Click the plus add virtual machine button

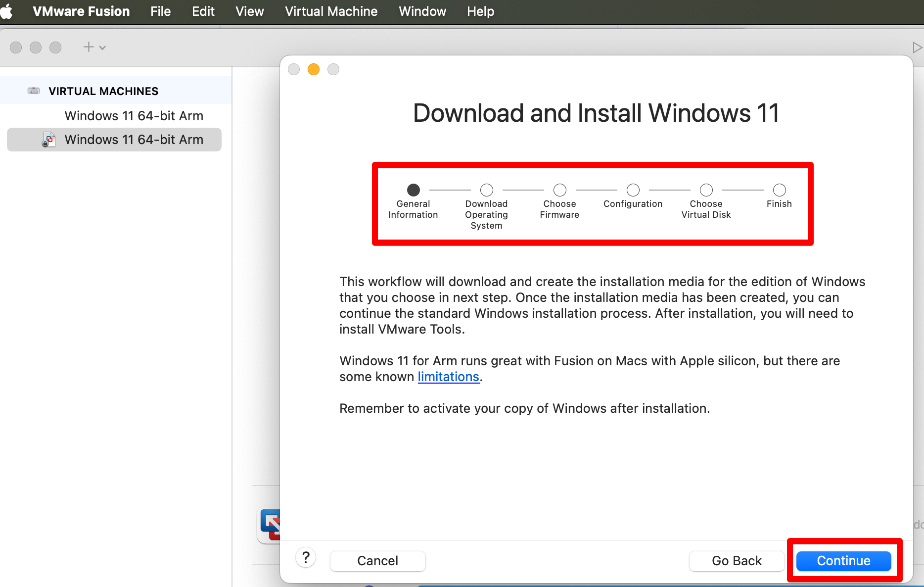89,47
